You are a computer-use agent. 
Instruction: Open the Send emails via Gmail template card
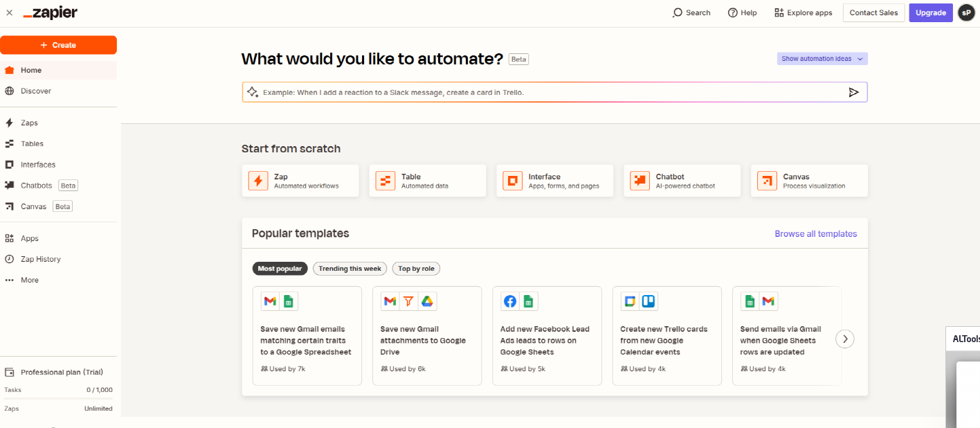click(x=787, y=335)
